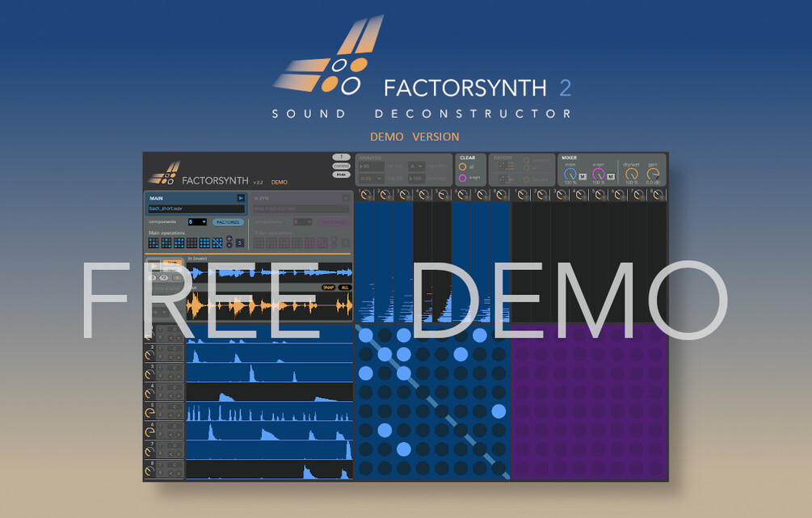Mute x-syn with its M button
The image size is (812, 518).
[611, 177]
